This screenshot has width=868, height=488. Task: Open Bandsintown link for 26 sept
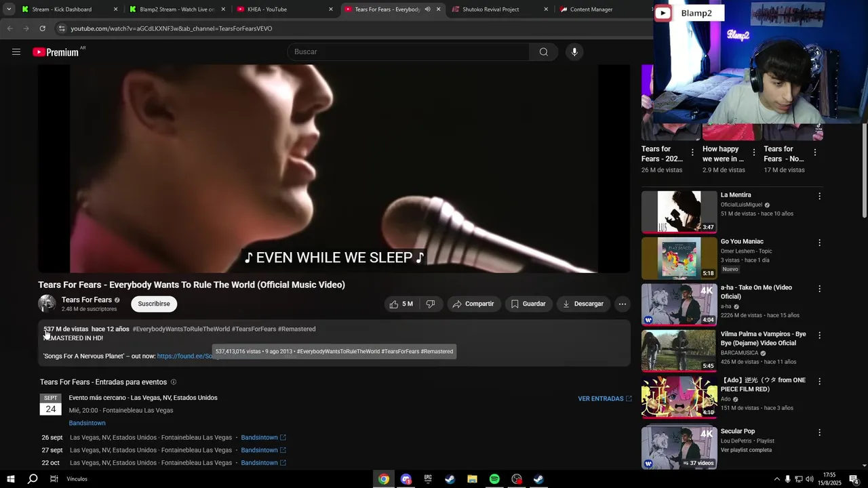pos(264,438)
